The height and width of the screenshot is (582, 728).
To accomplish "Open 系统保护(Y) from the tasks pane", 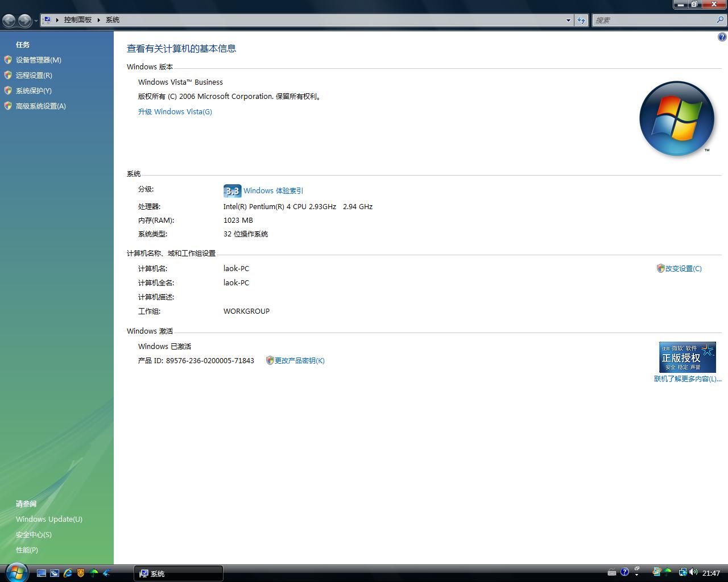I will (34, 90).
